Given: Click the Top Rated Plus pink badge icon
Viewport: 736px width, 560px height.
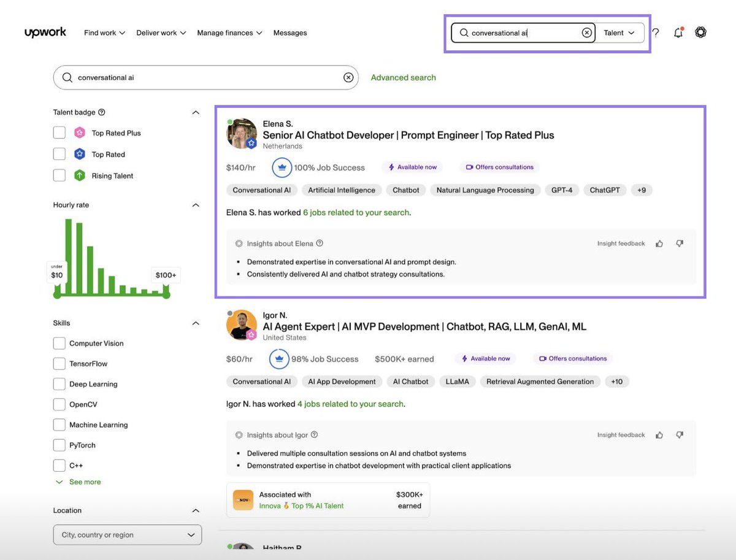Looking at the screenshot, I should coord(80,133).
